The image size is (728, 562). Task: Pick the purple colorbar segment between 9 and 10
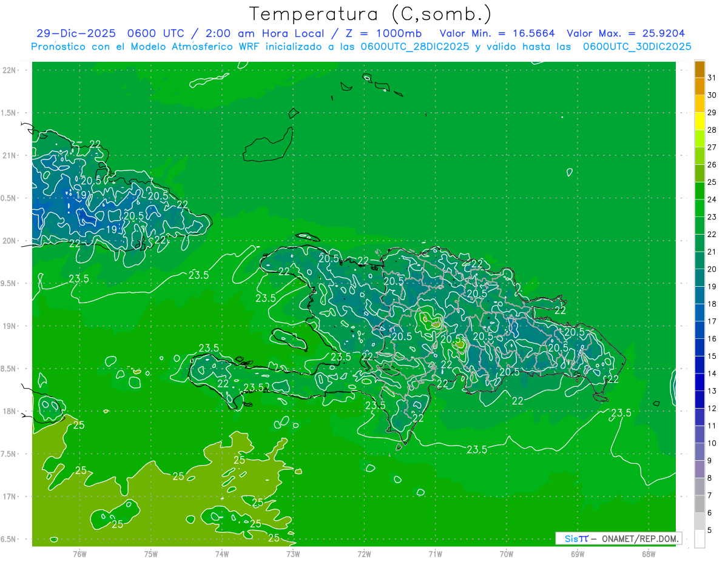coord(699,452)
